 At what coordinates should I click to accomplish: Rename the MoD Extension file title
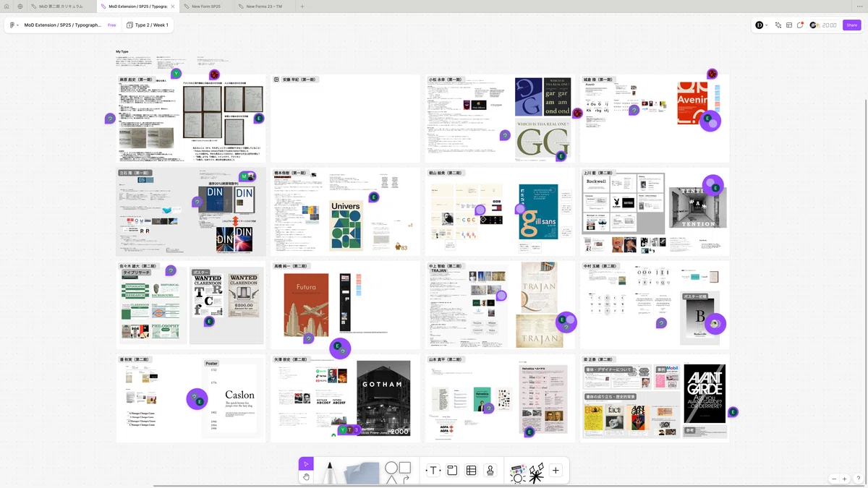63,25
